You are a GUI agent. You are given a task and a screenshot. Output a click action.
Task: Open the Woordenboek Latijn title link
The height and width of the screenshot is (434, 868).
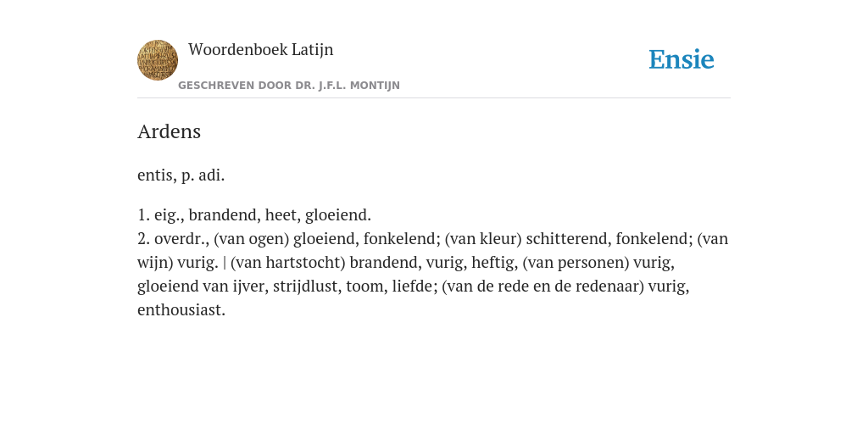(261, 49)
